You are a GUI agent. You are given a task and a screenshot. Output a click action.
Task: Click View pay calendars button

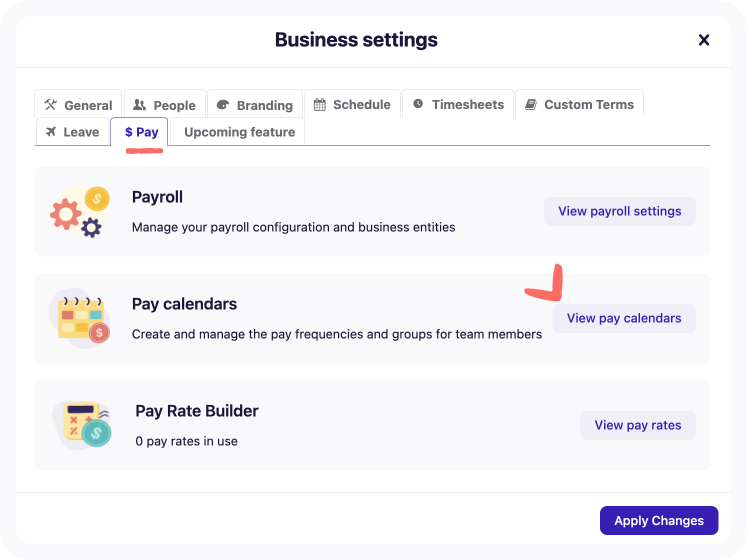pos(624,318)
